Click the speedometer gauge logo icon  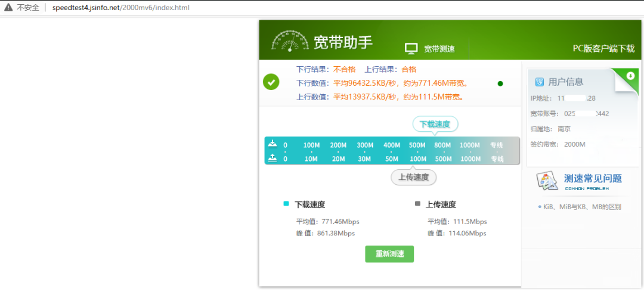[x=289, y=42]
